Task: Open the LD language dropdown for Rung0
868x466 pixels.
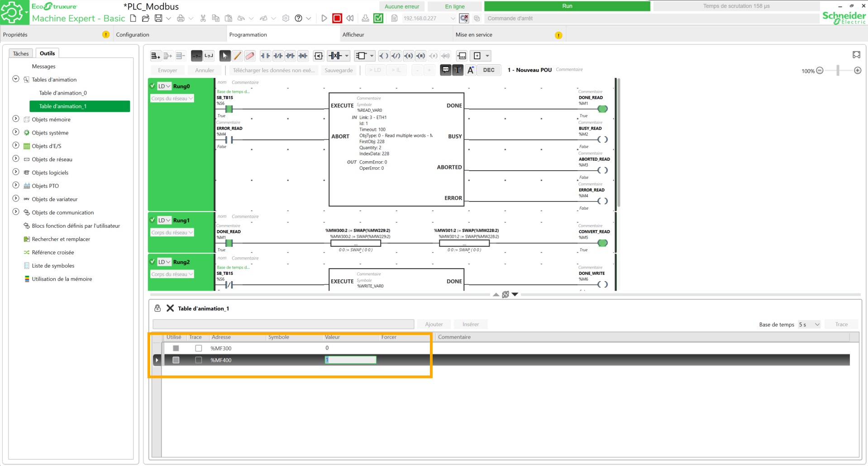Action: point(164,86)
